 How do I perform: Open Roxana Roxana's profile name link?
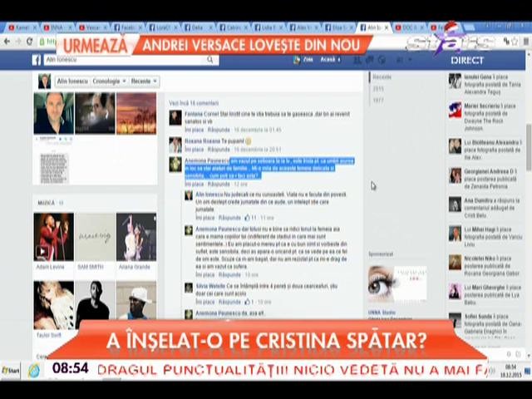pos(203,140)
